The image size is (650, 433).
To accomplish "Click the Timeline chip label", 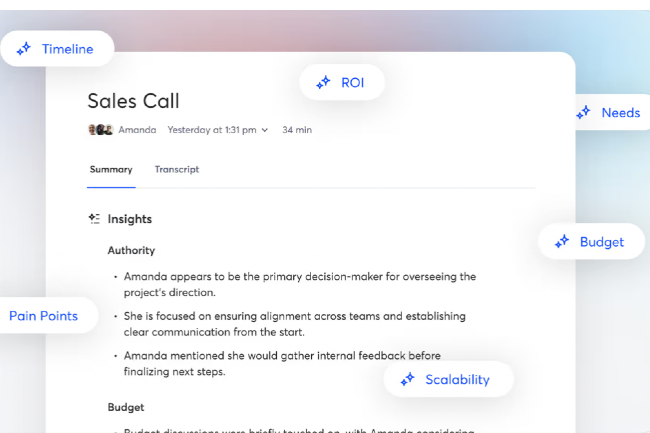I will pos(67,49).
